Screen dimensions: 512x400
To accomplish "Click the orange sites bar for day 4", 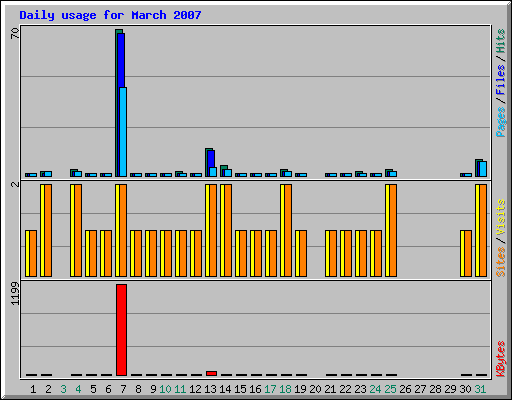I will point(78,230).
